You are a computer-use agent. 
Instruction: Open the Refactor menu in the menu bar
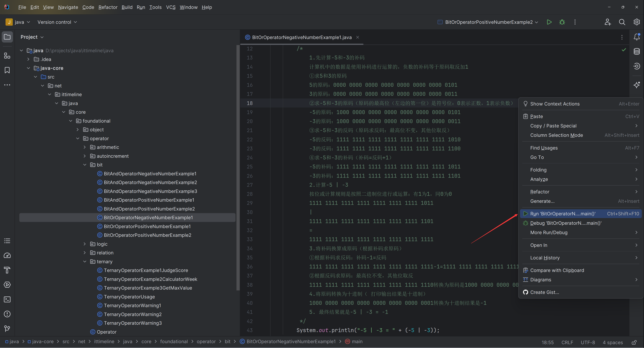pos(108,7)
